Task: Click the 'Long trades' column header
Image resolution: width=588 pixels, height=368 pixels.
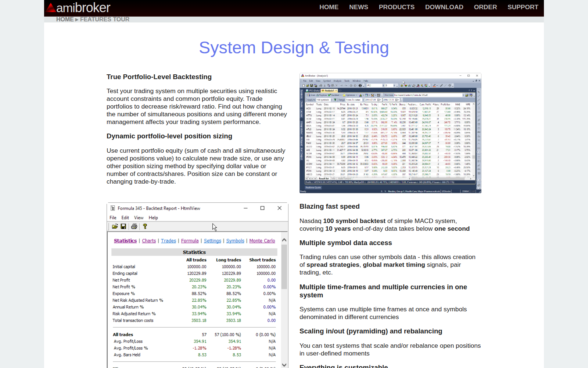Action: click(229, 260)
